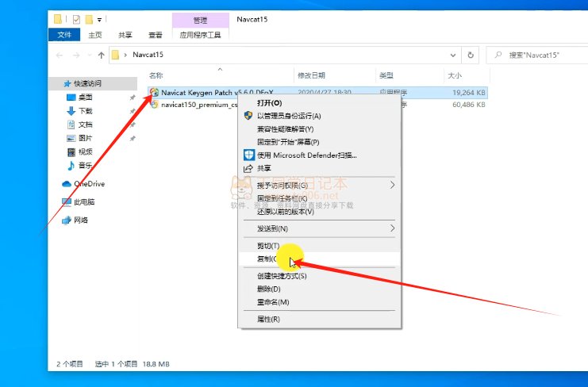The image size is (588, 387).
Task: Click the Navicat Keygen Patch file icon
Action: (154, 92)
